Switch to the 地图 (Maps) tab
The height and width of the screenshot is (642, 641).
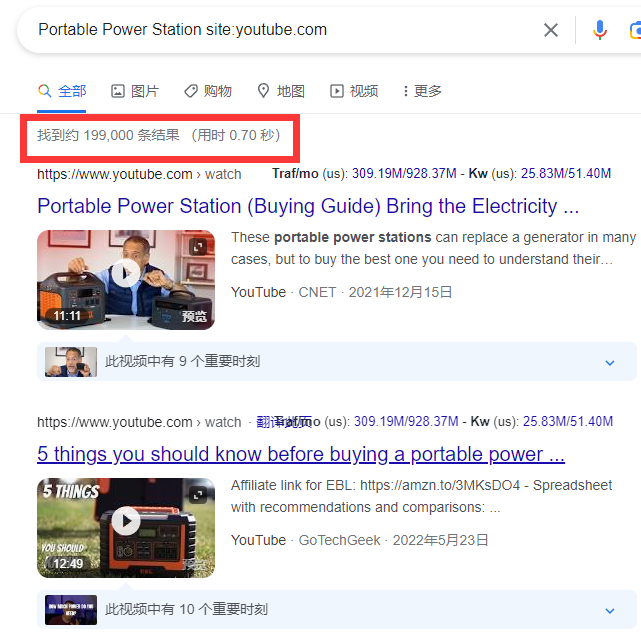tap(281, 91)
